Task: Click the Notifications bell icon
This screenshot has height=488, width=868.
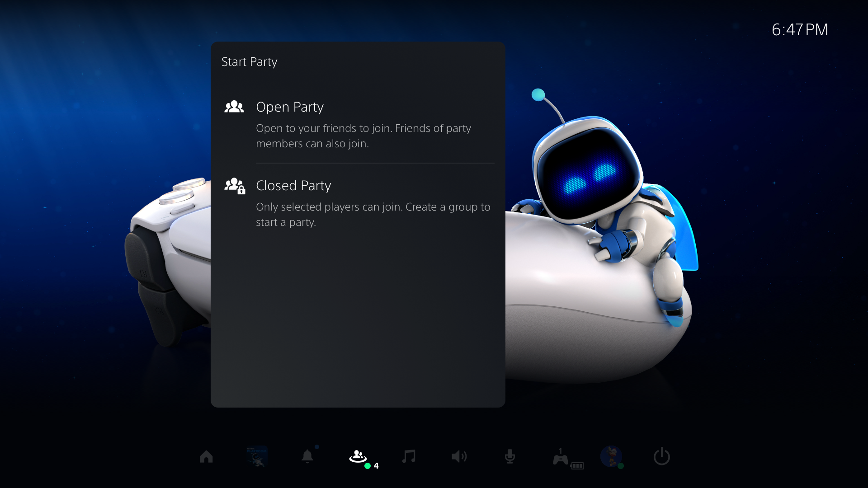Action: click(x=307, y=456)
